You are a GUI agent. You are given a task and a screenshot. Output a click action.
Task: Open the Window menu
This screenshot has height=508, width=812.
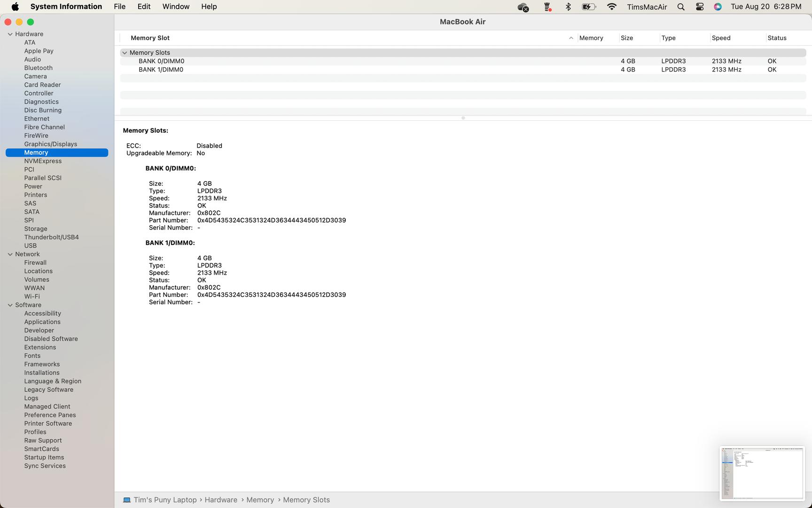click(x=176, y=7)
